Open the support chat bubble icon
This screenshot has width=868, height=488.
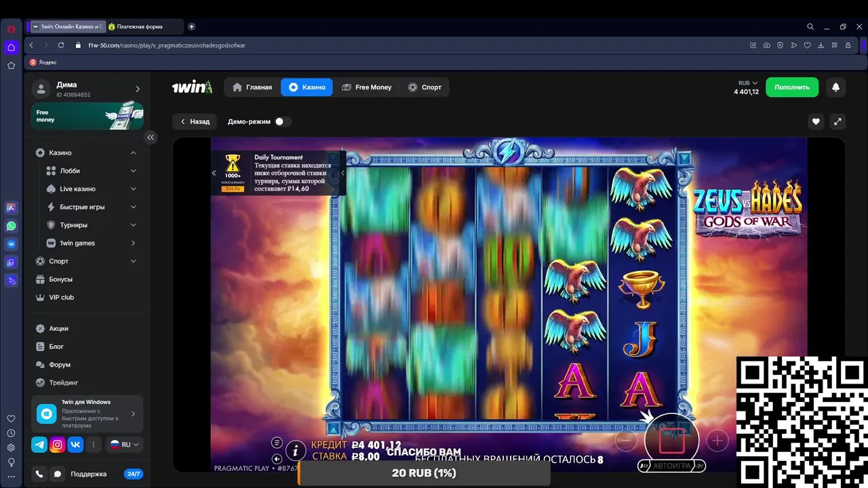(58, 474)
